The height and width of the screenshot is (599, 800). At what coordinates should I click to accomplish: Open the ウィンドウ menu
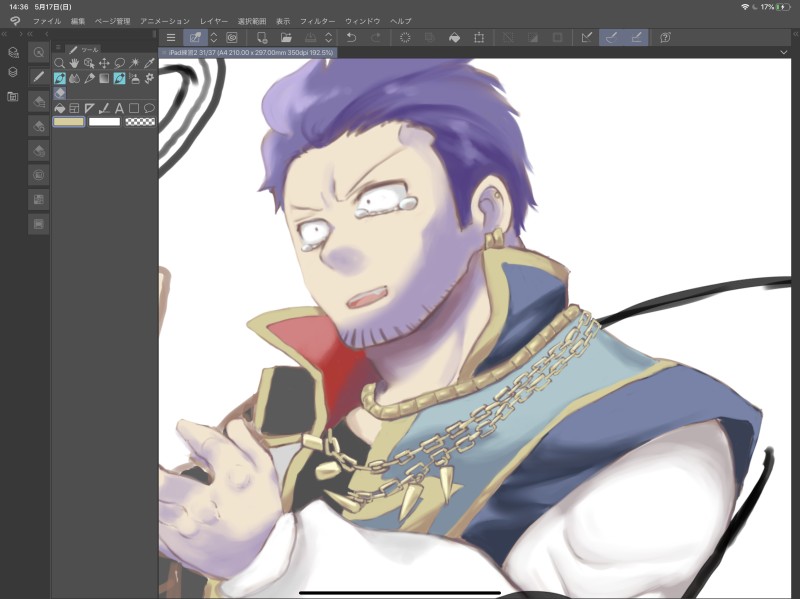[363, 21]
